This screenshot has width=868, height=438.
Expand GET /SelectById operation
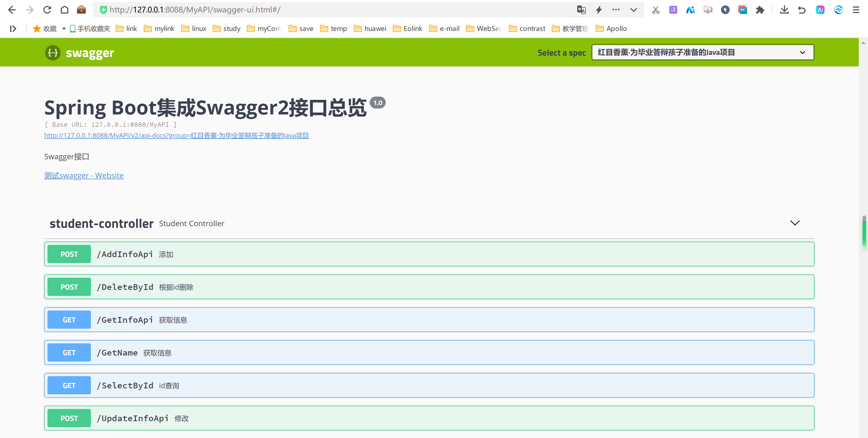[429, 385]
